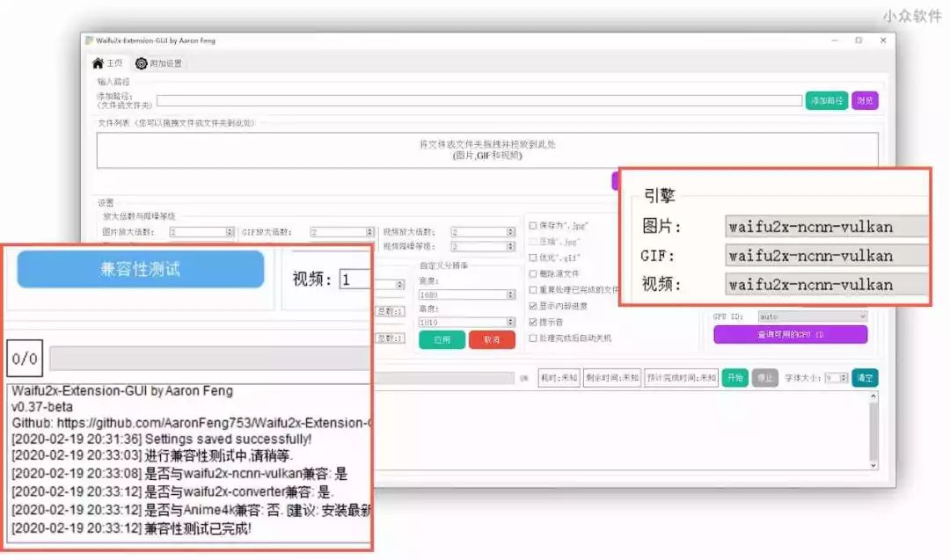Image resolution: width=950 pixels, height=560 pixels.
Task: Adjust the 图片放大倍数 spinbox arrows
Action: click(230, 232)
